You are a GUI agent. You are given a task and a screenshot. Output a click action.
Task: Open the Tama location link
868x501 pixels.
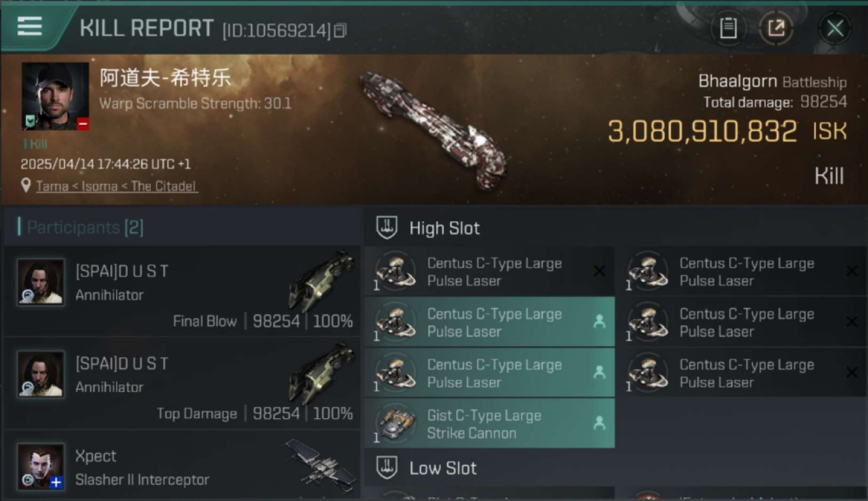117,186
